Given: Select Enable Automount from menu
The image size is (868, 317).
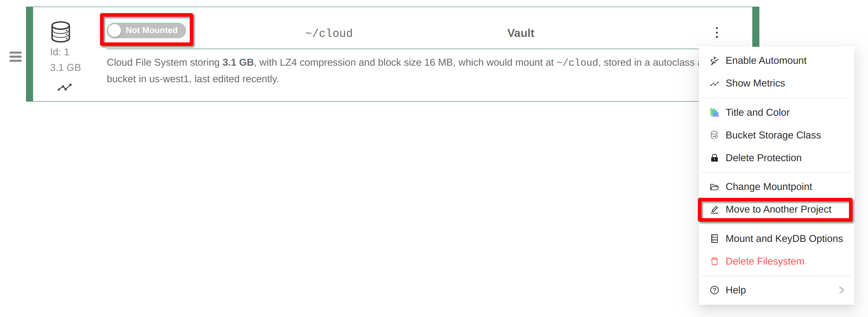Looking at the screenshot, I should coord(766,60).
